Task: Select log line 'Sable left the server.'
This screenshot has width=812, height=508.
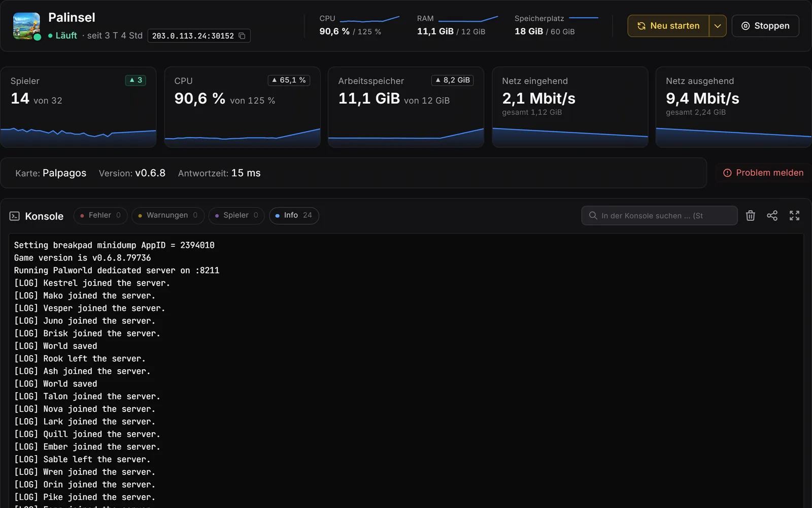Action: click(x=82, y=459)
